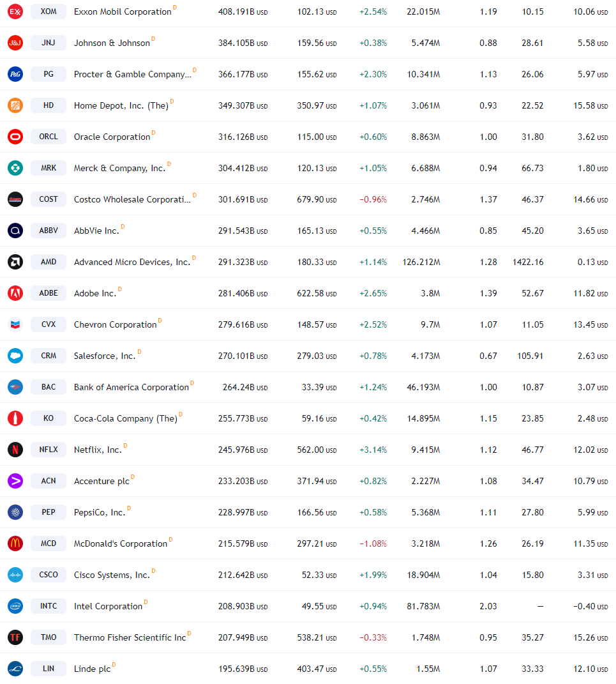Open the XOM ticker symbol
Screen dimensions: 616x684
click(x=49, y=11)
